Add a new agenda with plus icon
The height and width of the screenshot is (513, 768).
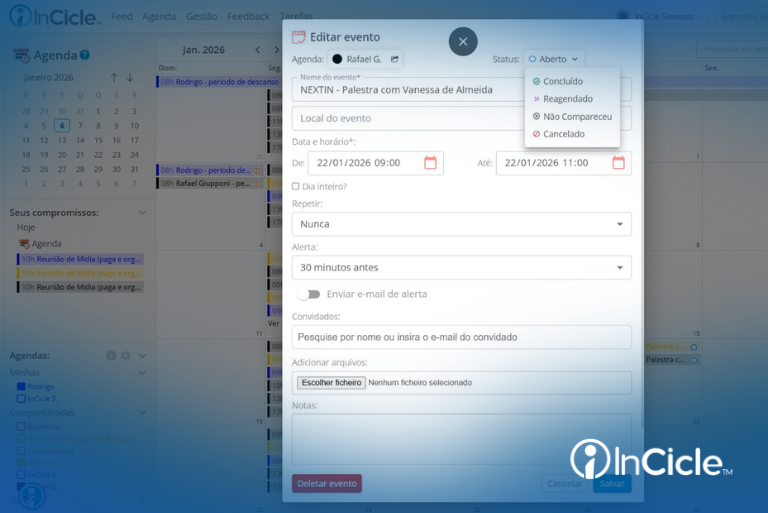tap(111, 356)
